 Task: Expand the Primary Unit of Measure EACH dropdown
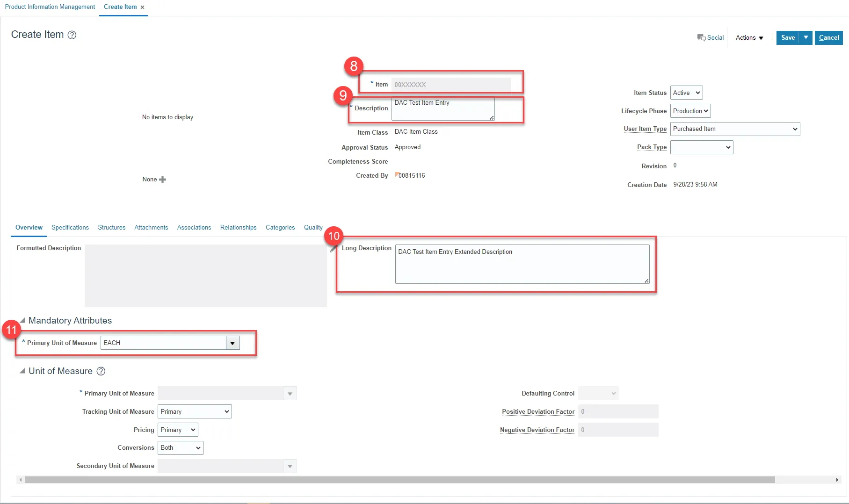(232, 343)
